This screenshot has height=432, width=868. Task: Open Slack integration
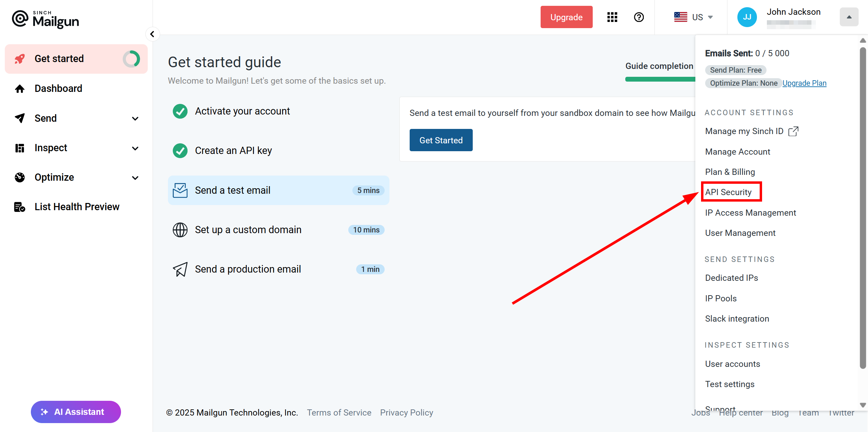[737, 319]
